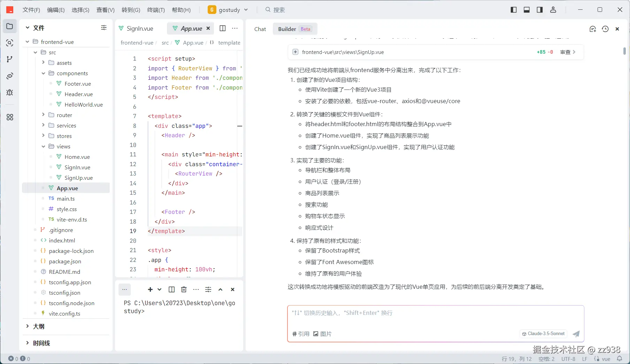
Task: Open the new terminal profile dropdown
Action: pyautogui.click(x=159, y=289)
